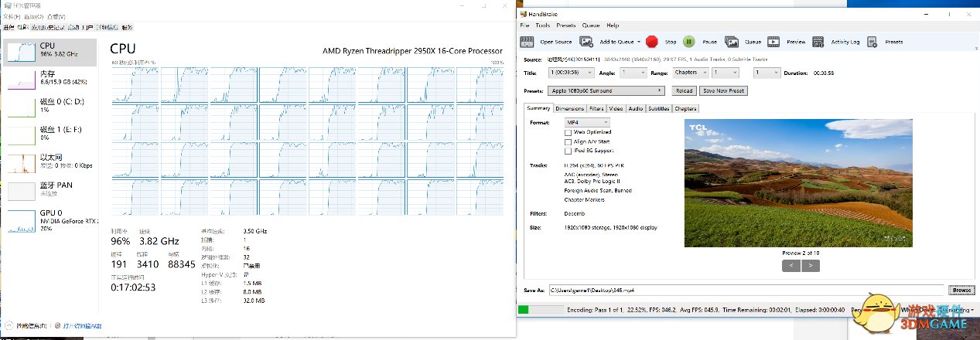Select 磁盘 0 (C: D:) in Task Manager

(50, 106)
